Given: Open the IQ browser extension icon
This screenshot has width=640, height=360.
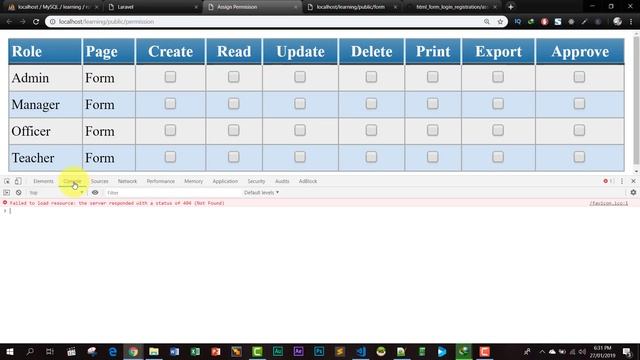Looking at the screenshot, I should [x=518, y=22].
